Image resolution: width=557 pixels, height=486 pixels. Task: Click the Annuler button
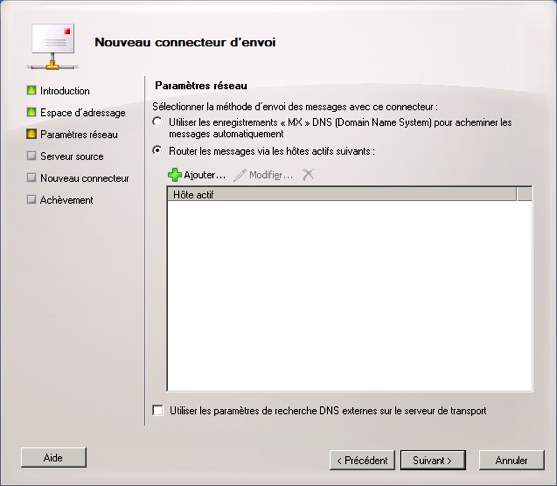pos(512,460)
